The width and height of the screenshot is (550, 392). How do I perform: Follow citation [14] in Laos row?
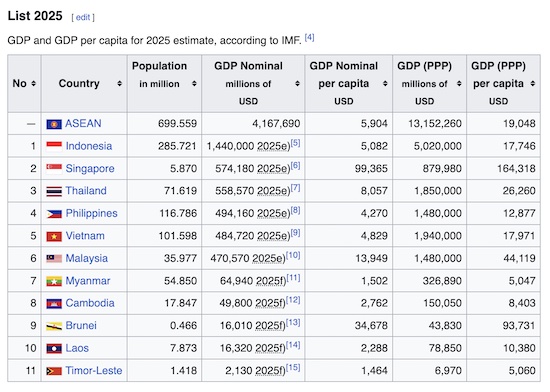click(293, 345)
